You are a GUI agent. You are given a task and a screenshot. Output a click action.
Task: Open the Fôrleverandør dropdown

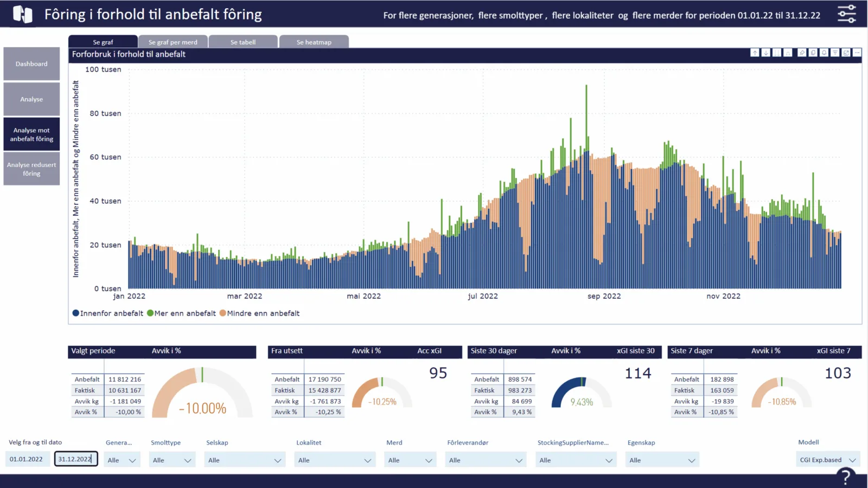tap(486, 460)
